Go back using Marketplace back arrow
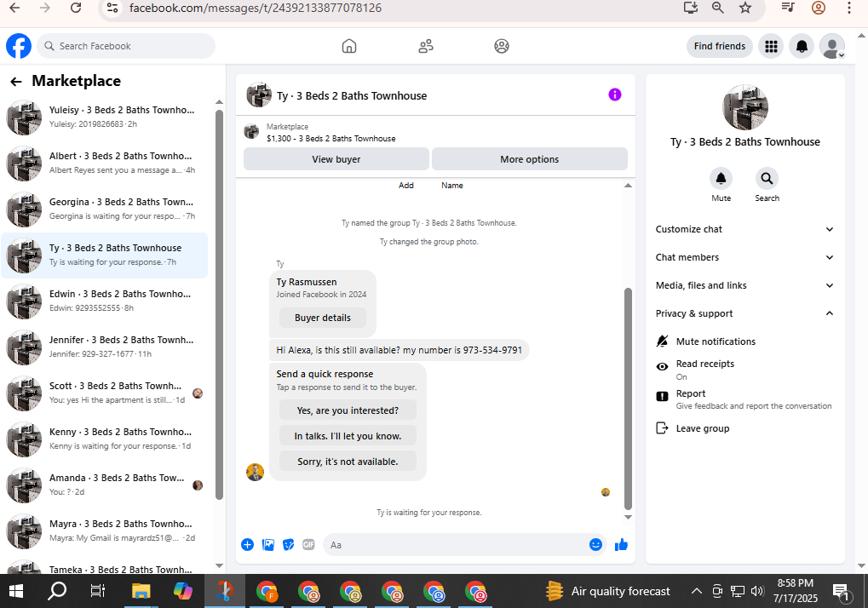This screenshot has height=608, width=868. coord(16,82)
